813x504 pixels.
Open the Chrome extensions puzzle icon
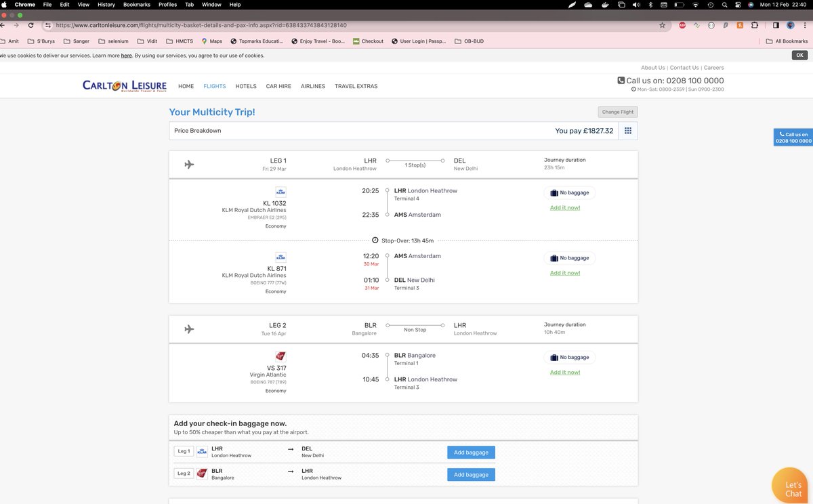[754, 25]
